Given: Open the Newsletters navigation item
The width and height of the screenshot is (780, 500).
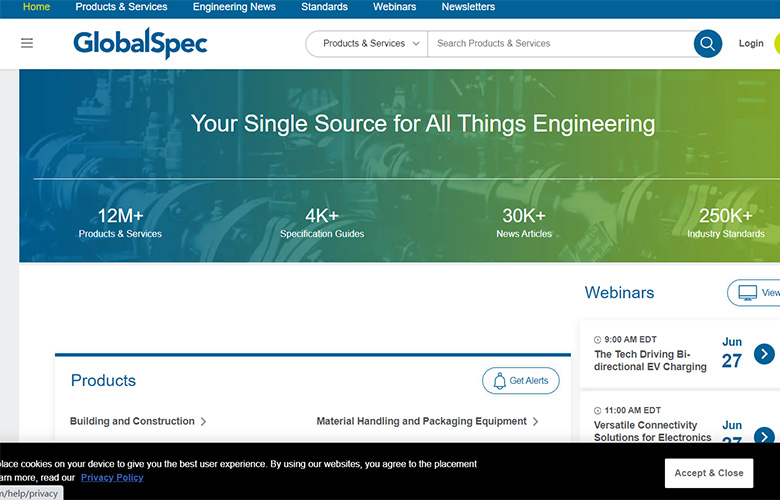Looking at the screenshot, I should tap(468, 7).
